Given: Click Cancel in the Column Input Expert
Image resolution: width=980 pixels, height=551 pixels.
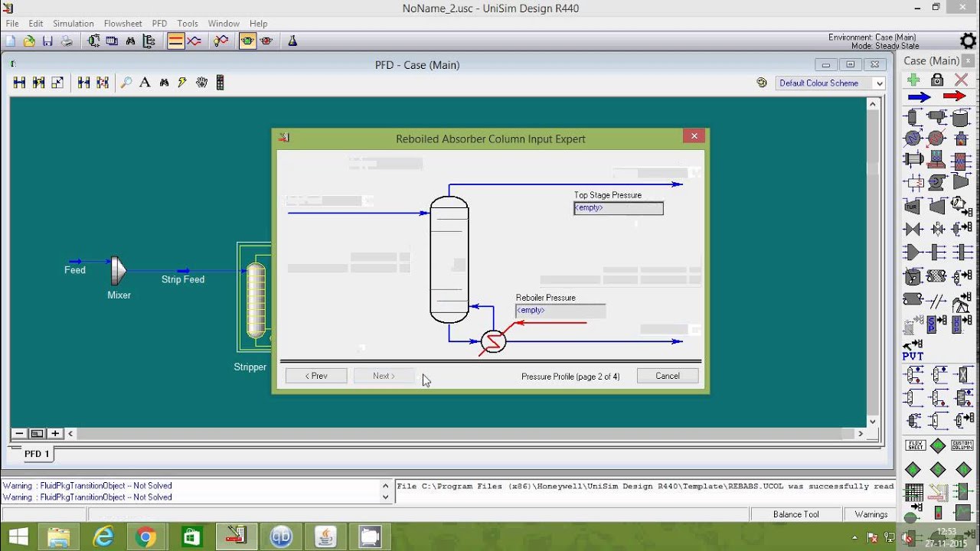Looking at the screenshot, I should [x=668, y=376].
